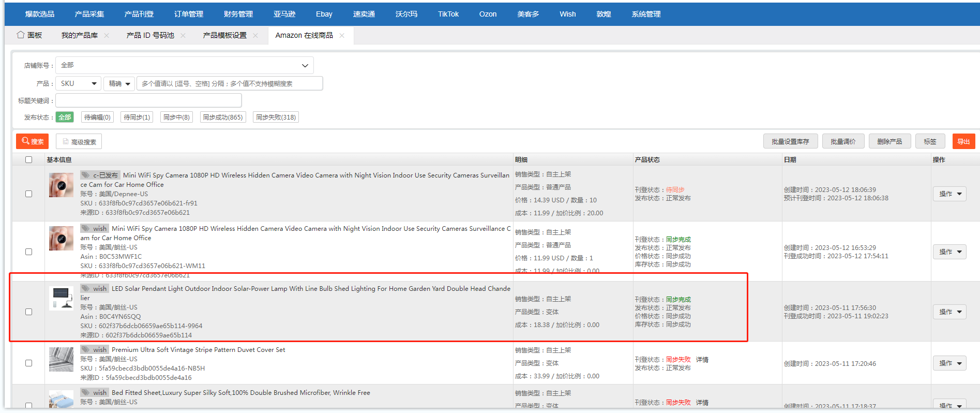Viewport: 980px width, 413px height.
Task: Filter by 待同步(1) status
Action: coord(137,117)
